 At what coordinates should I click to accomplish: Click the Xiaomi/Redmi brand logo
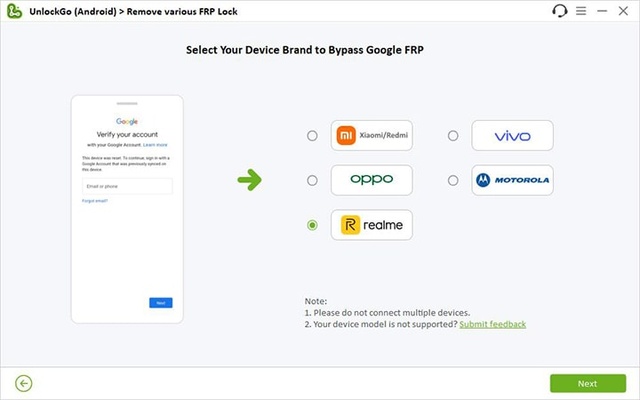pyautogui.click(x=372, y=135)
